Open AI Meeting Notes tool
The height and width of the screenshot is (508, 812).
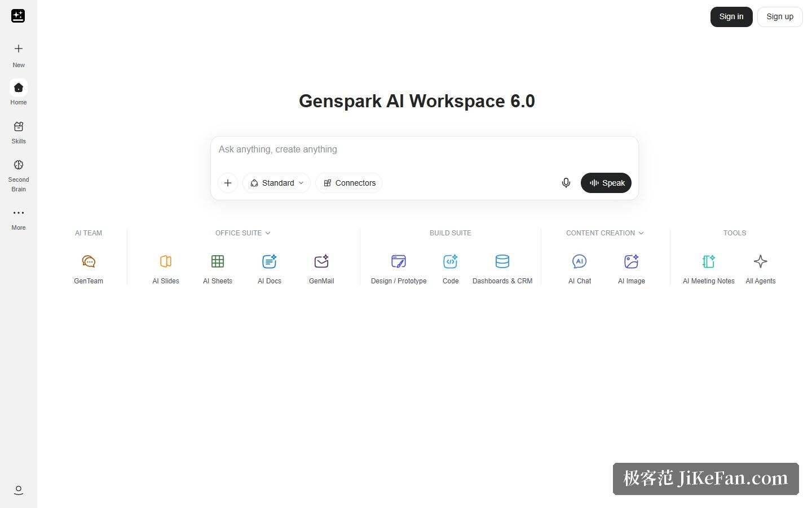coord(709,269)
